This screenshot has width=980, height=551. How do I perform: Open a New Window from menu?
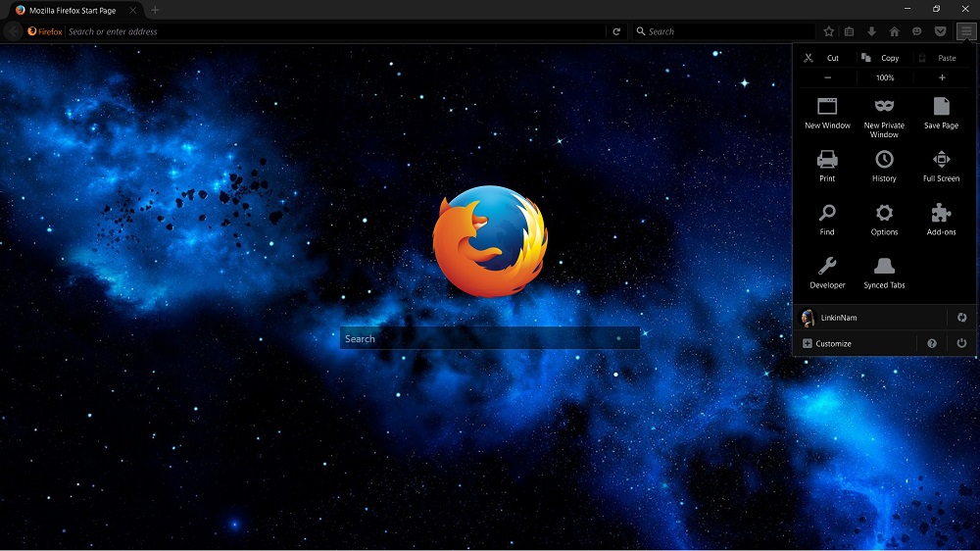click(x=827, y=113)
